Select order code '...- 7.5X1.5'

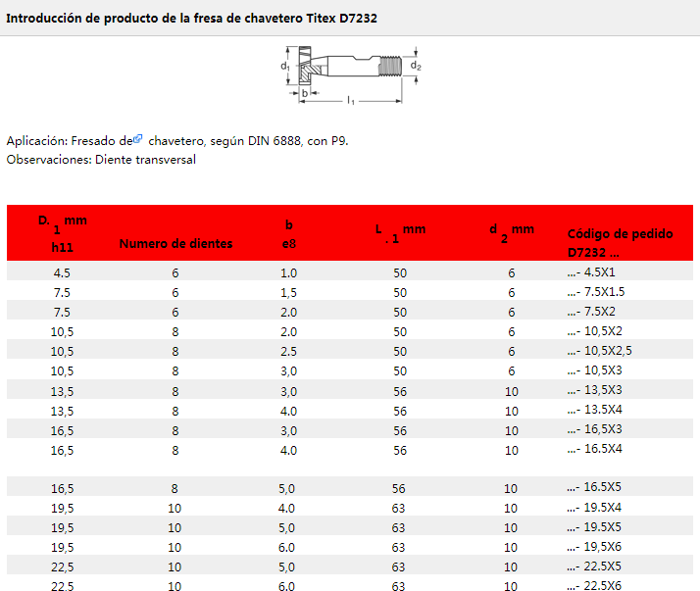tap(596, 292)
